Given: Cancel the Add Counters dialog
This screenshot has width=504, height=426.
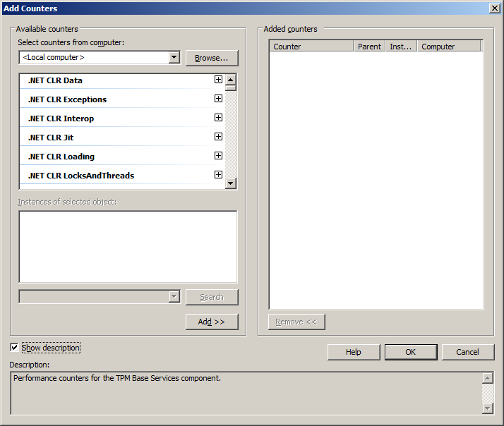Looking at the screenshot, I should [467, 352].
